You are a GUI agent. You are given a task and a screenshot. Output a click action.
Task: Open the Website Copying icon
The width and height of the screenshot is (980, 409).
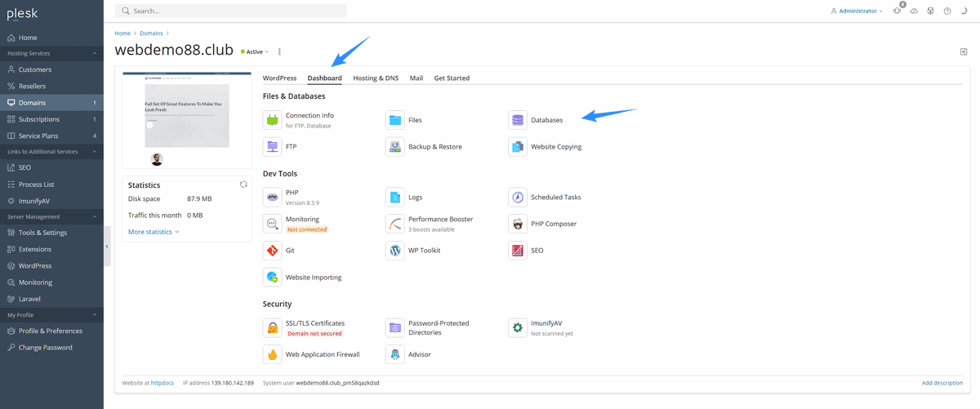(517, 147)
